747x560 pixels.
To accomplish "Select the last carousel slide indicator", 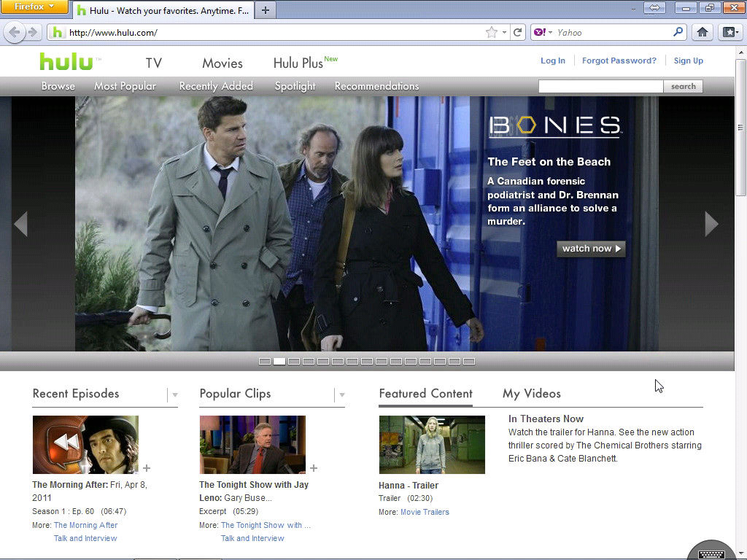I will (469, 362).
